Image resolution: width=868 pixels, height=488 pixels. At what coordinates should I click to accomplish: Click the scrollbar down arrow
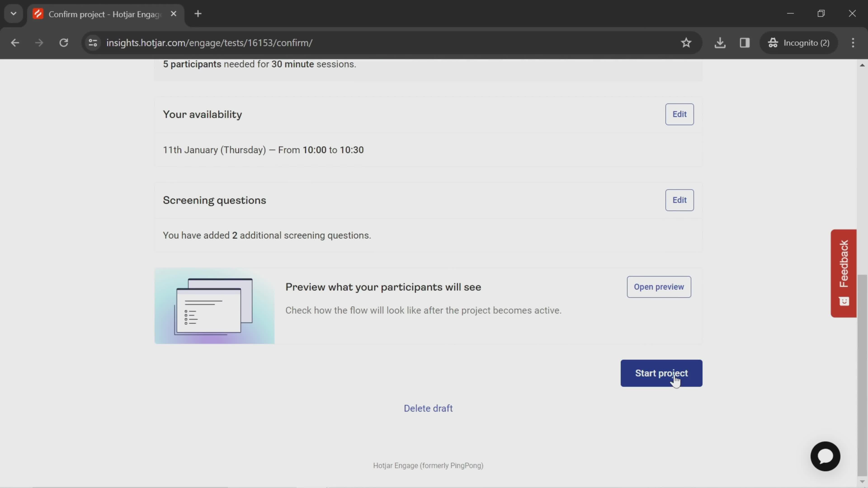click(862, 481)
